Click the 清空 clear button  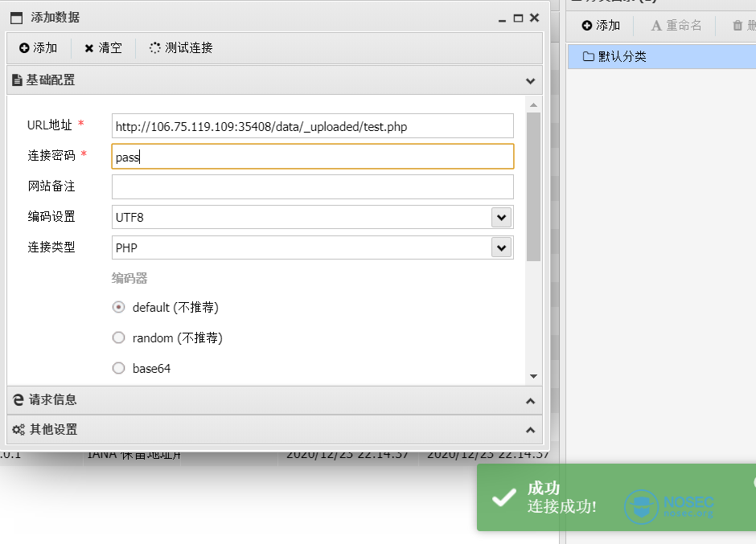tap(103, 47)
